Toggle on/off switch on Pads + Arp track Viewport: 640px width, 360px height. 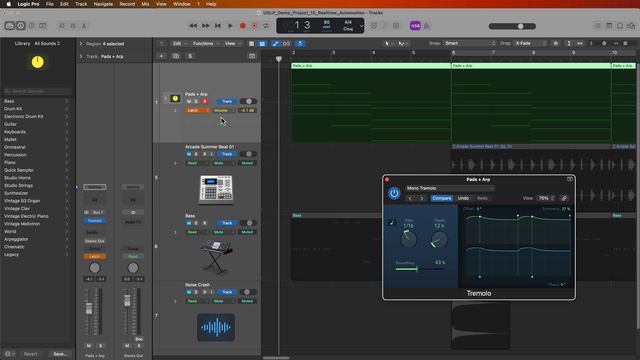248,101
